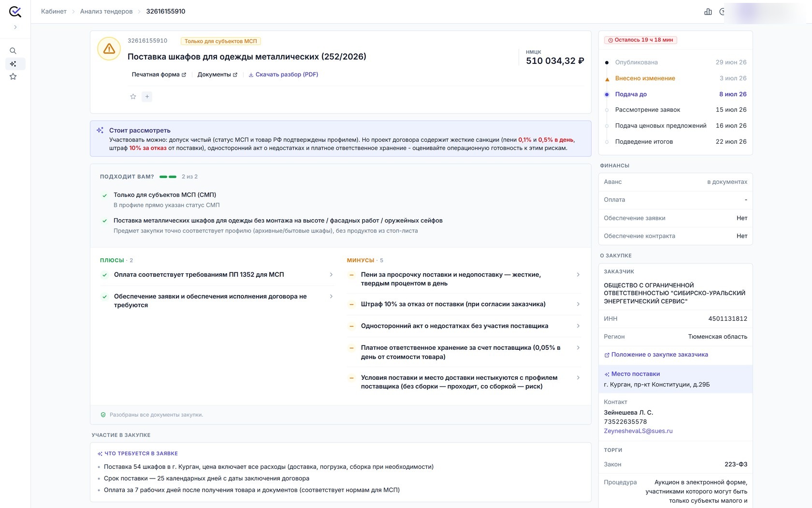Click the Место поставки highlighted block
Image resolution: width=812 pixels, height=508 pixels.
click(675, 379)
